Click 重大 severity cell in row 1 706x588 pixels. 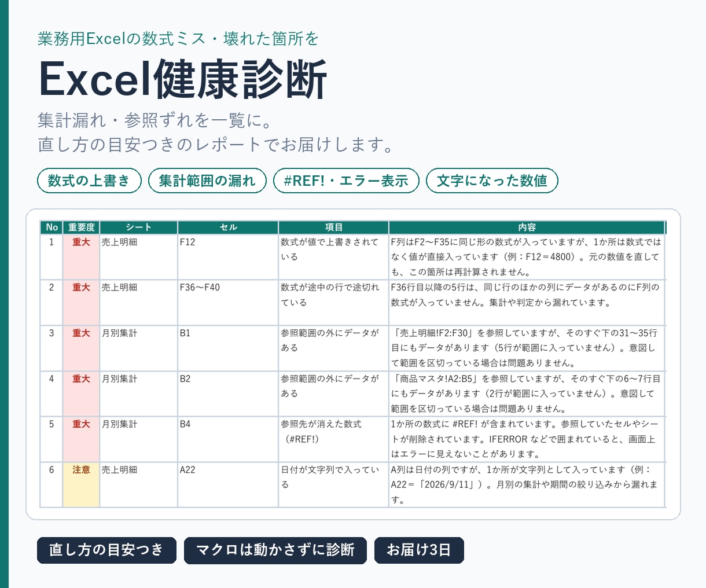pos(81,257)
